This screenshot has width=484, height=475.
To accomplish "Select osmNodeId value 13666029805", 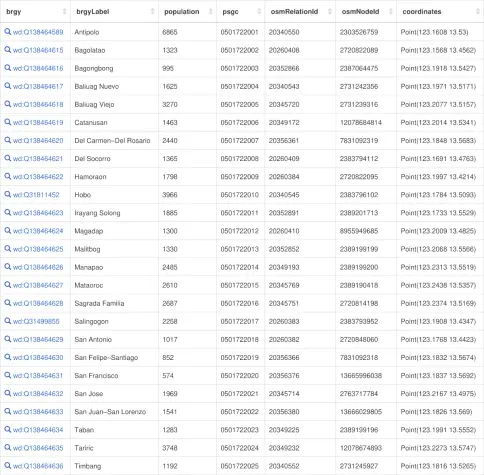I will point(361,412).
